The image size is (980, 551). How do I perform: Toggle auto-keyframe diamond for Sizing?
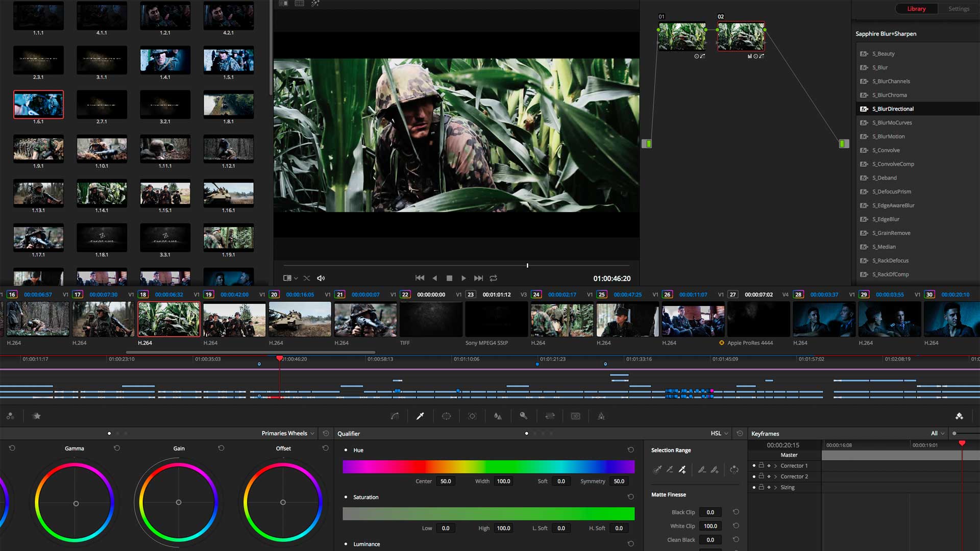click(769, 487)
